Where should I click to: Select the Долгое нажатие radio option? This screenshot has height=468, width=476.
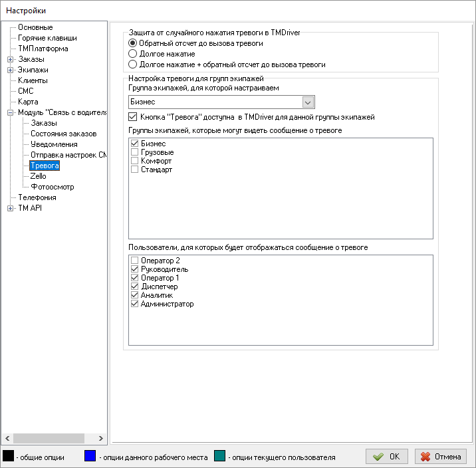click(133, 54)
